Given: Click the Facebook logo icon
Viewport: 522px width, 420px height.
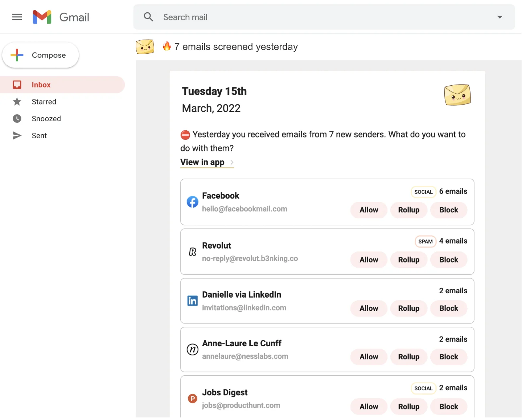Looking at the screenshot, I should pyautogui.click(x=192, y=202).
